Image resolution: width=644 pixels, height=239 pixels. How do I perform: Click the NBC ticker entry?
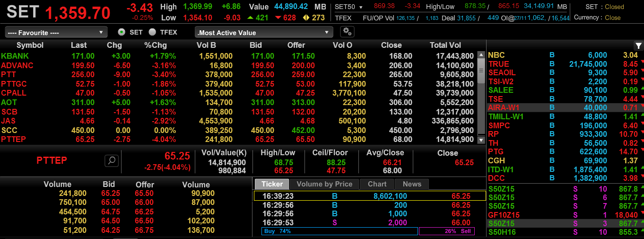point(496,55)
